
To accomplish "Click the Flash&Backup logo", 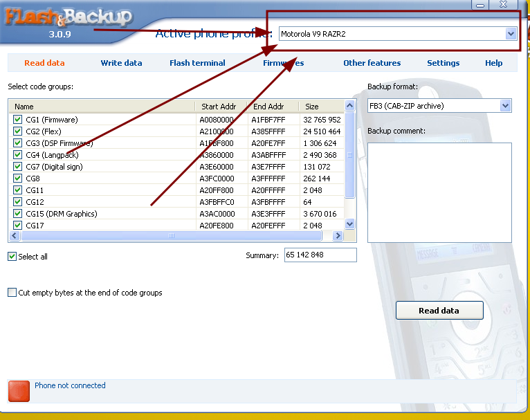I will point(68,17).
